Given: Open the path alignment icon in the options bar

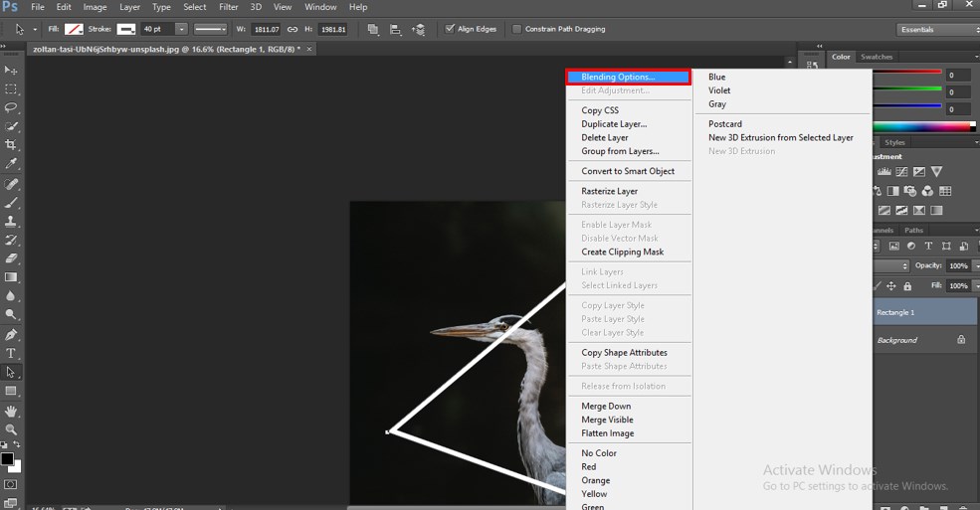Looking at the screenshot, I should [396, 30].
